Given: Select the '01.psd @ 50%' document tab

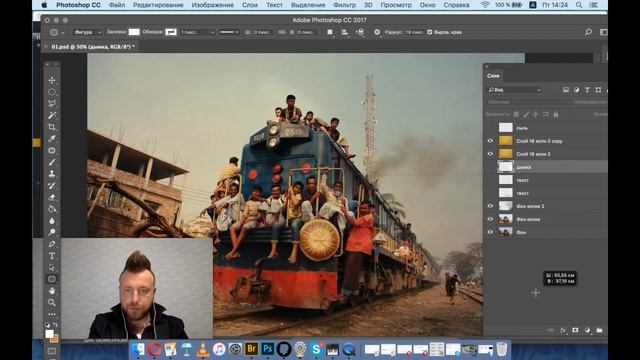Looking at the screenshot, I should (93, 47).
